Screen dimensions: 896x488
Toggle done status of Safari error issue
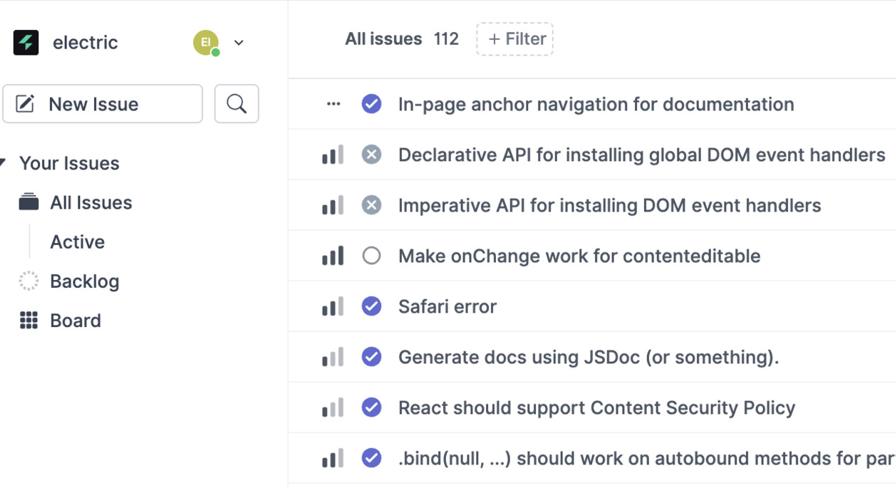click(371, 307)
